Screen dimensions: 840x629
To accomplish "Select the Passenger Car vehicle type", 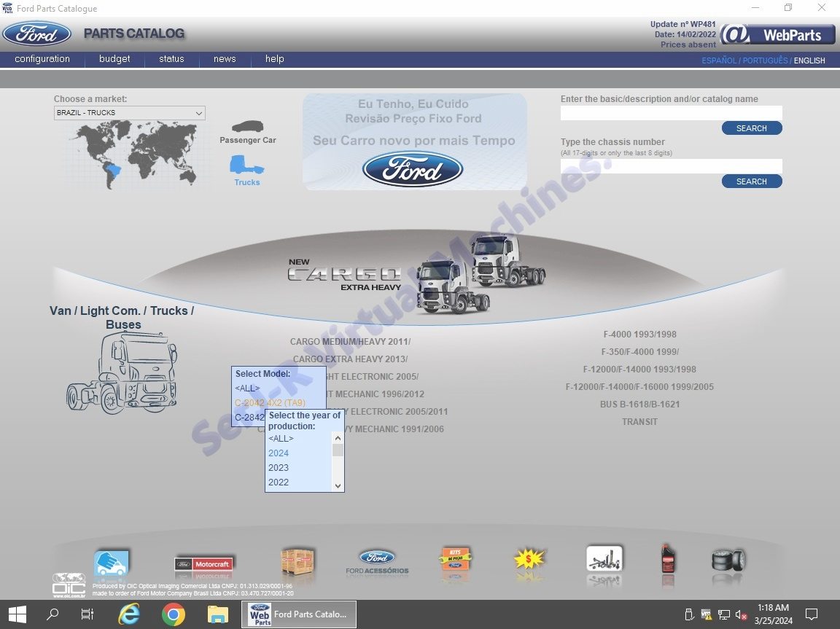I will (x=247, y=132).
